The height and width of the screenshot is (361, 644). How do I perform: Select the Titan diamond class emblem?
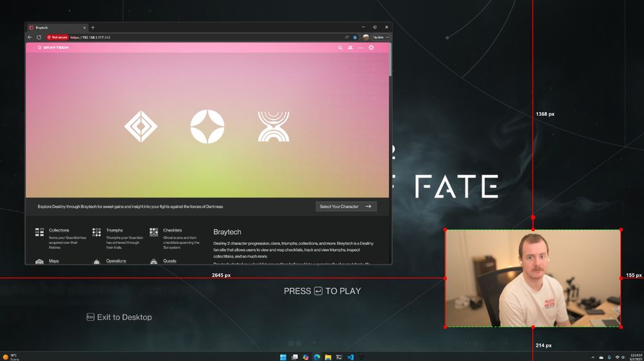tap(141, 126)
